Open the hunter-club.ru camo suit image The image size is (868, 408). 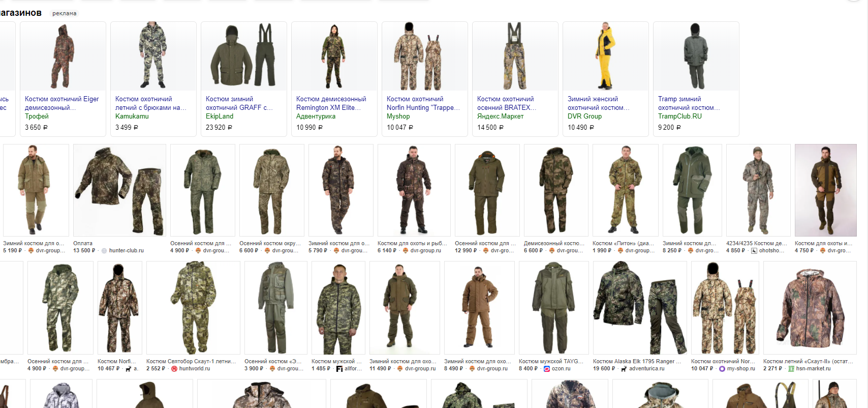click(x=119, y=190)
